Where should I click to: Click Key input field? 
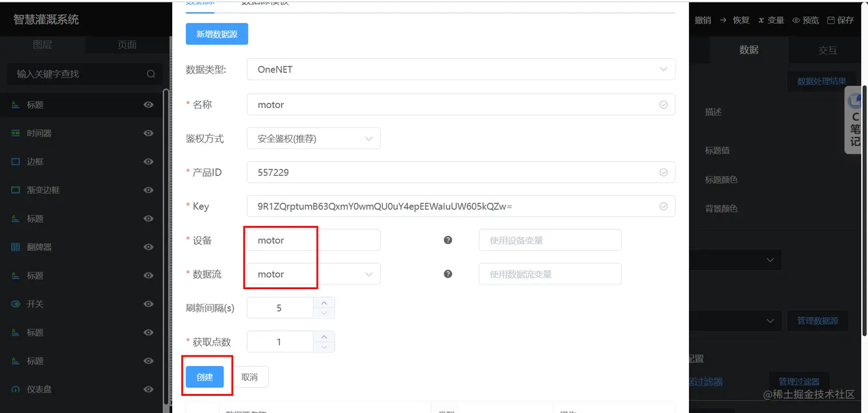click(461, 206)
